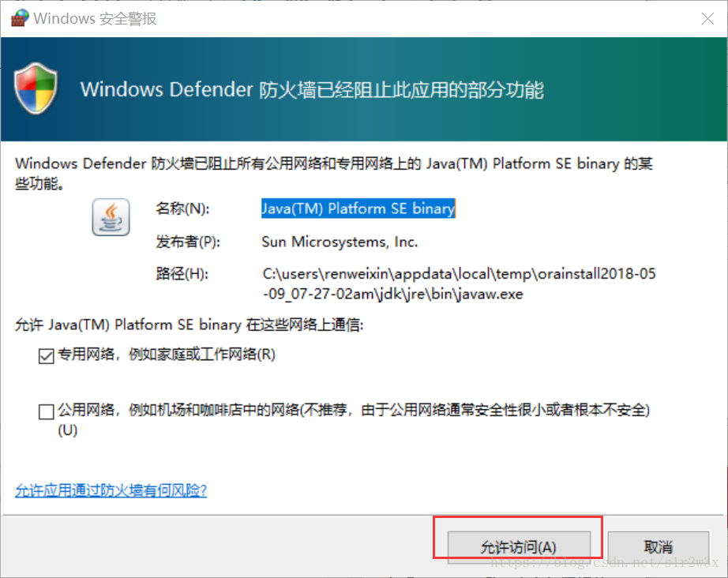This screenshot has width=728, height=578.
Task: Click the publisher Sun Microsystems, Inc. text
Action: pyautogui.click(x=340, y=242)
